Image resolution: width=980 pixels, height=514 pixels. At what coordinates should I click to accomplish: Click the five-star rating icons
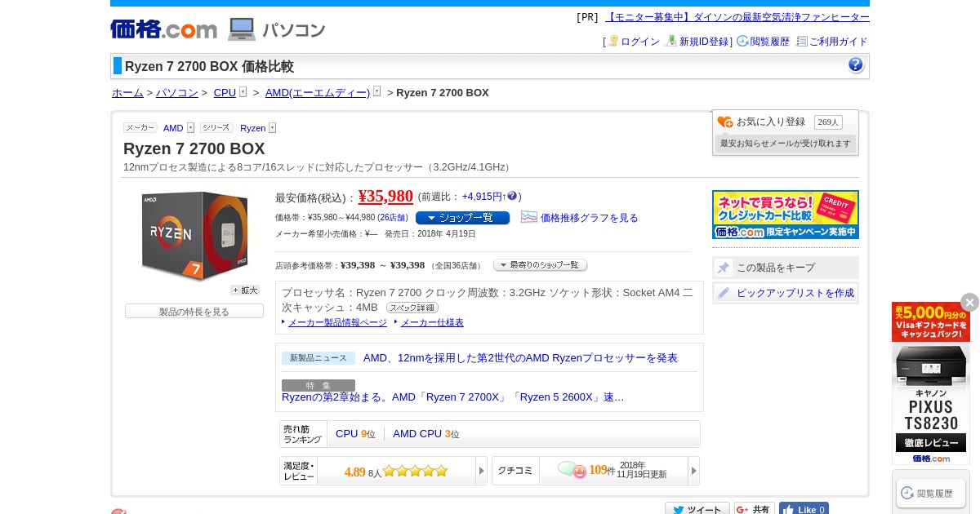click(416, 471)
